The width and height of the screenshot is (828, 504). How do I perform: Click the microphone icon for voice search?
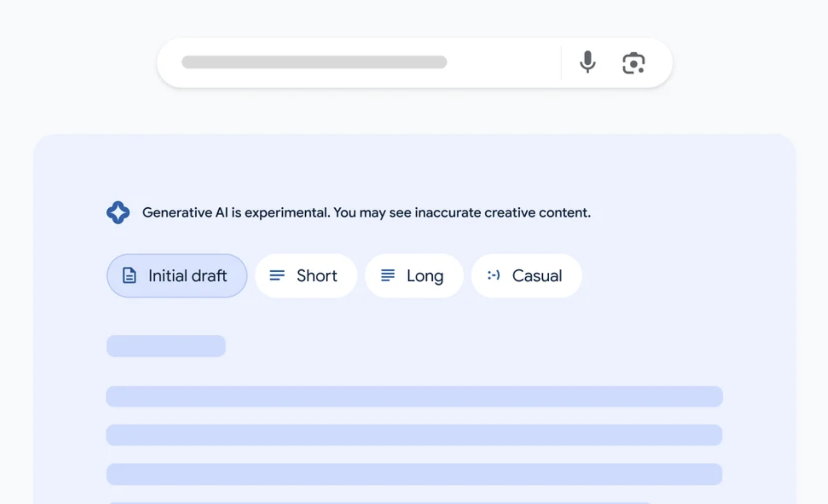(588, 63)
